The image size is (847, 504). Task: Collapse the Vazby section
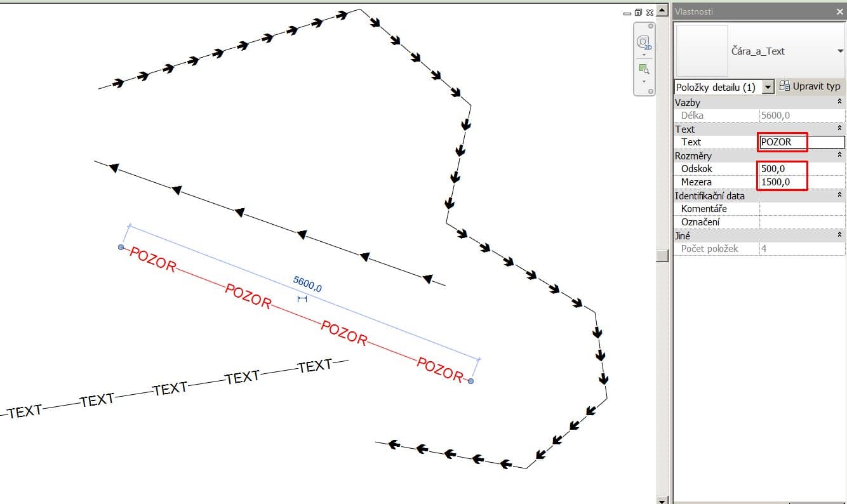pyautogui.click(x=839, y=102)
